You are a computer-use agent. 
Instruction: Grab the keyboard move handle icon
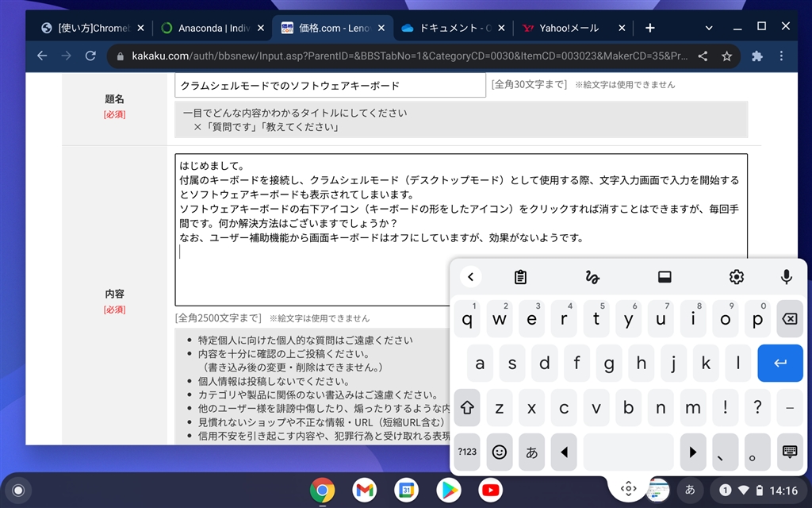coord(628,488)
